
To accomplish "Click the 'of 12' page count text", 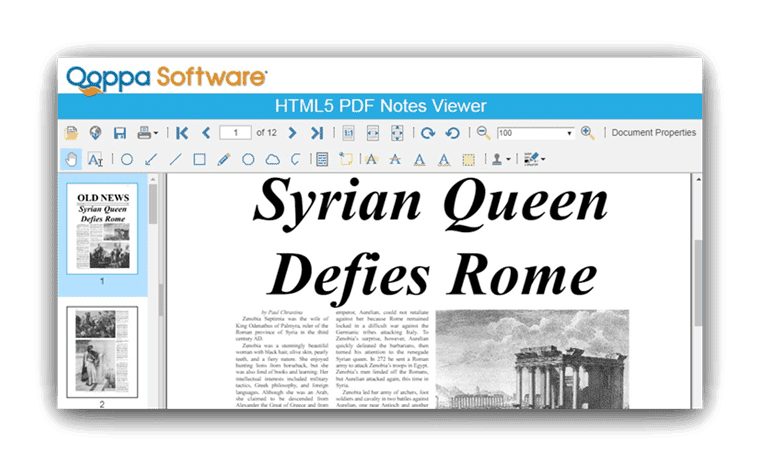I will pyautogui.click(x=267, y=133).
